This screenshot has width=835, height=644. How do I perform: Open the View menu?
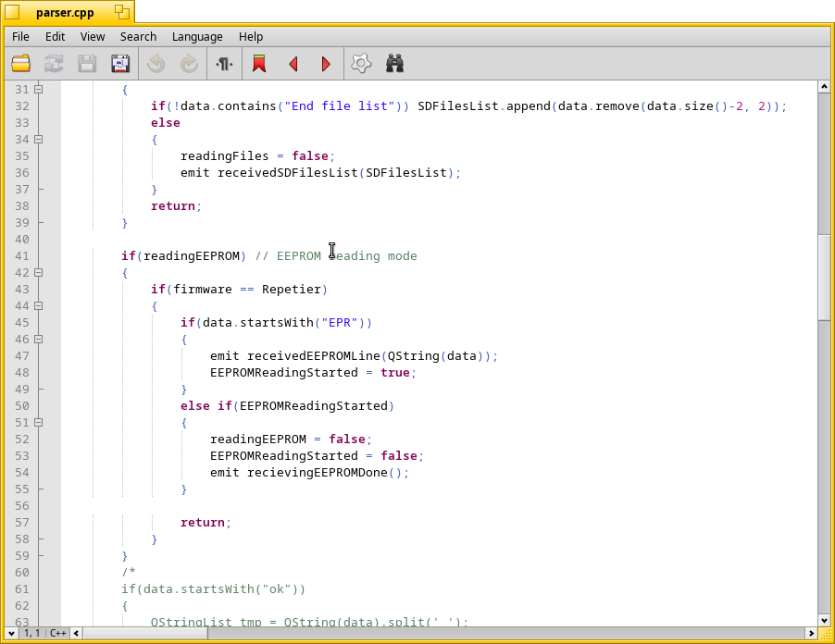click(93, 37)
